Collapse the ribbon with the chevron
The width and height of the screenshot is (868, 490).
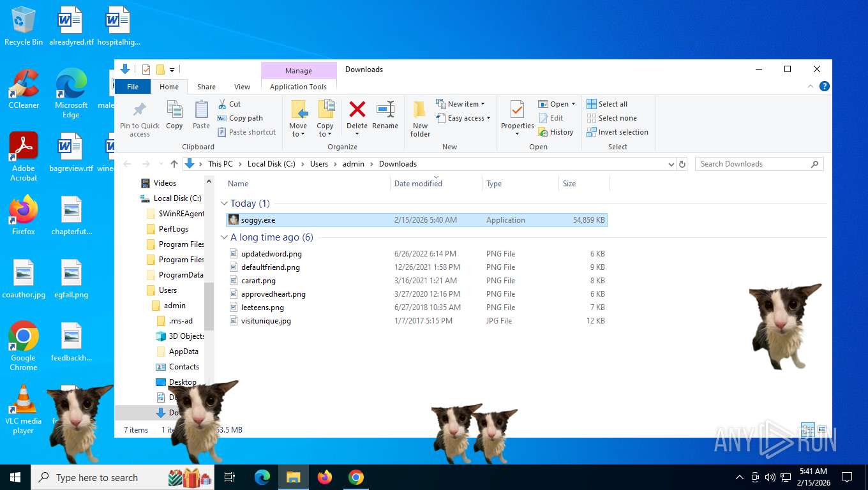(x=811, y=86)
